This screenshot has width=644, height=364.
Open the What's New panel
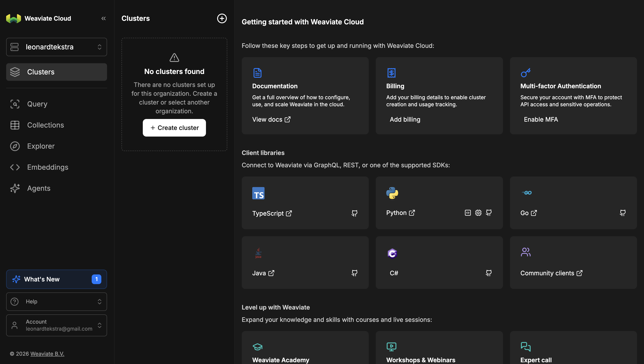(x=57, y=279)
